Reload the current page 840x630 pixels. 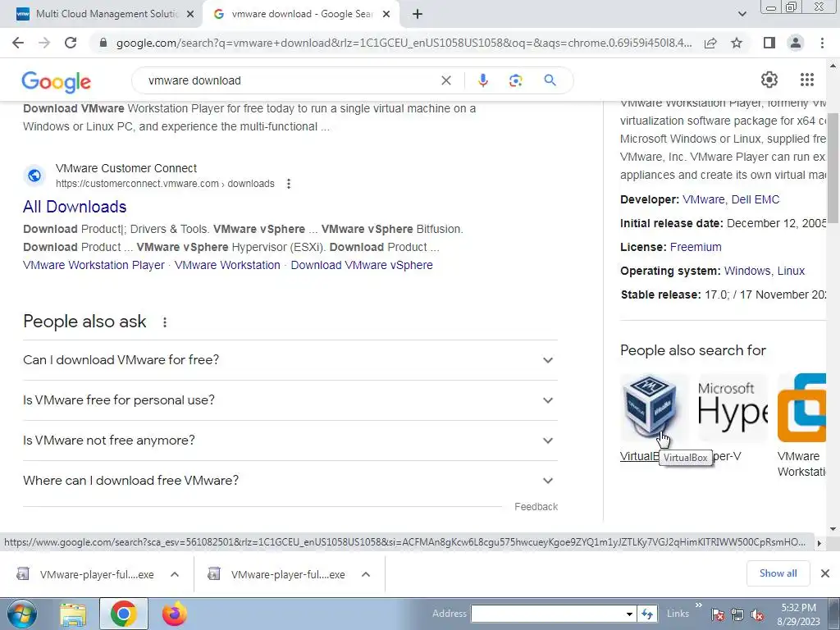[71, 43]
